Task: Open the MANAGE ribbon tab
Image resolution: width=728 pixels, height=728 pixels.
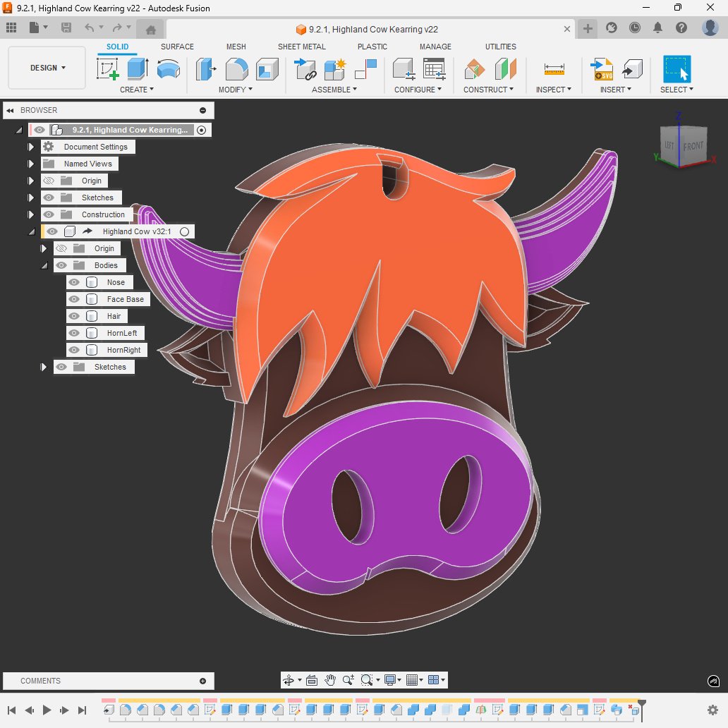Action: pos(435,47)
